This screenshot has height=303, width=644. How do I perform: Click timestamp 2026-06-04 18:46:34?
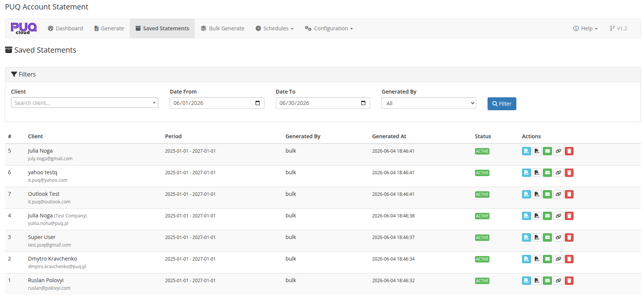tap(393, 259)
